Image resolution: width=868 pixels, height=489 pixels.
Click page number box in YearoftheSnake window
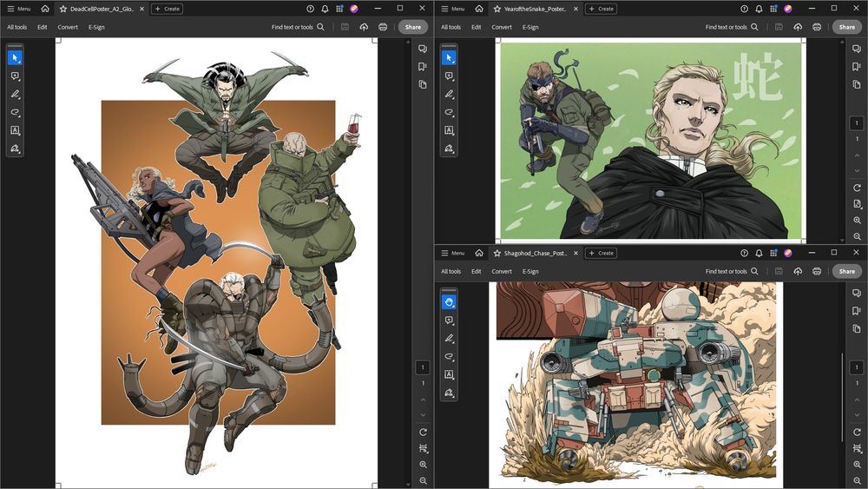tap(857, 123)
